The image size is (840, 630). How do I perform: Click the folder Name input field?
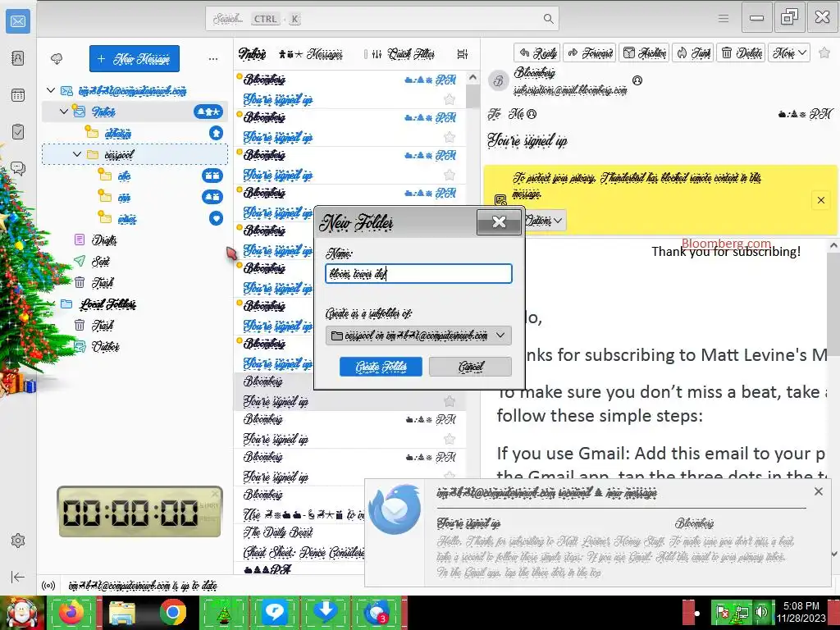click(418, 274)
